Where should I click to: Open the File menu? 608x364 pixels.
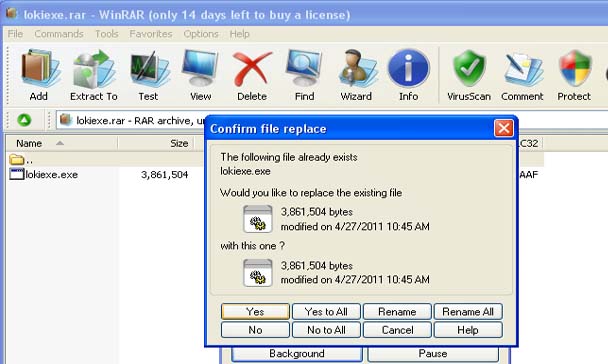point(15,34)
